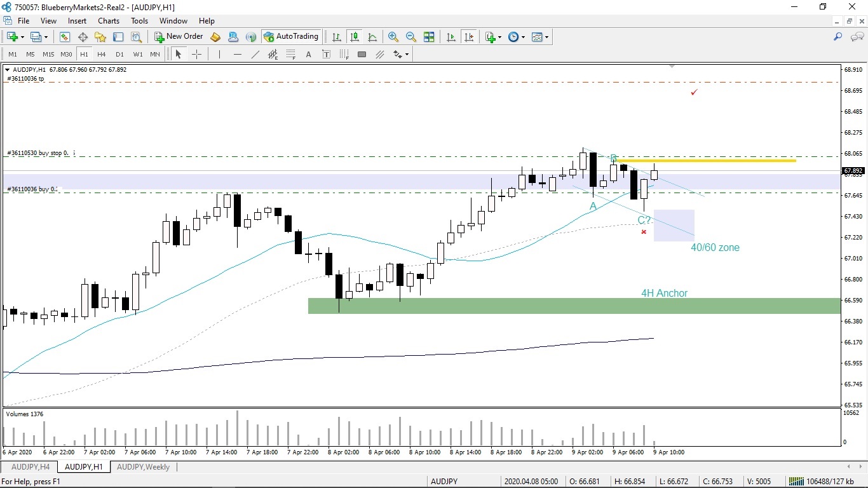Click the New Order button
The height and width of the screenshot is (488, 868).
[179, 37]
